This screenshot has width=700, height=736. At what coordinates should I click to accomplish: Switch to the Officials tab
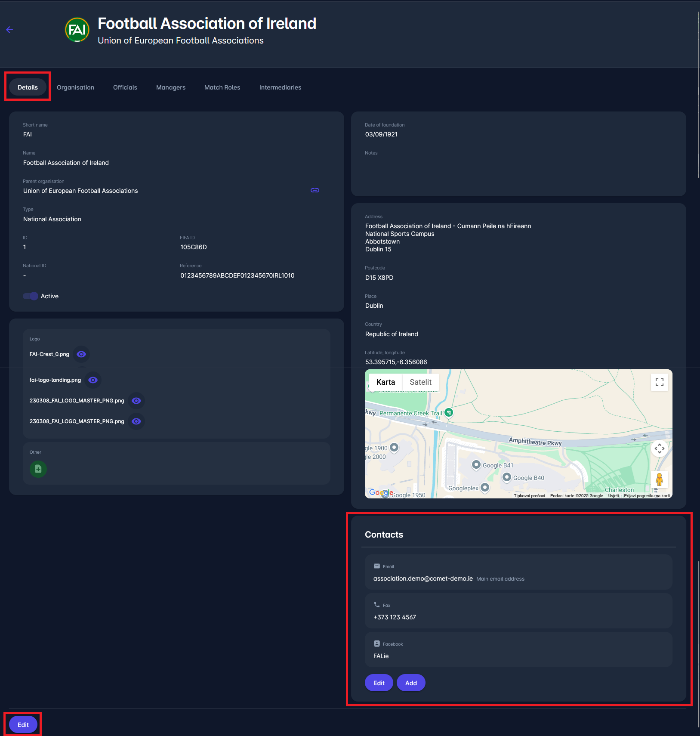(x=125, y=87)
